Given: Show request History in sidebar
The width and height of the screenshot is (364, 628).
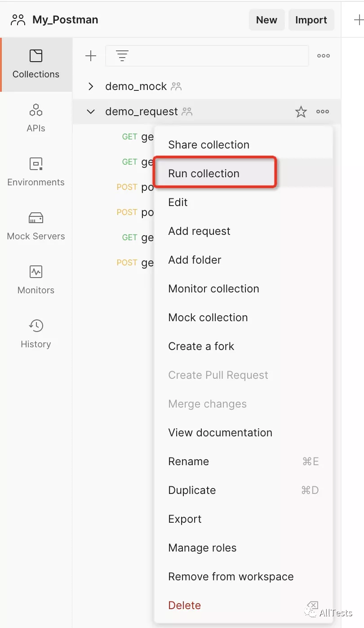Looking at the screenshot, I should (x=36, y=334).
